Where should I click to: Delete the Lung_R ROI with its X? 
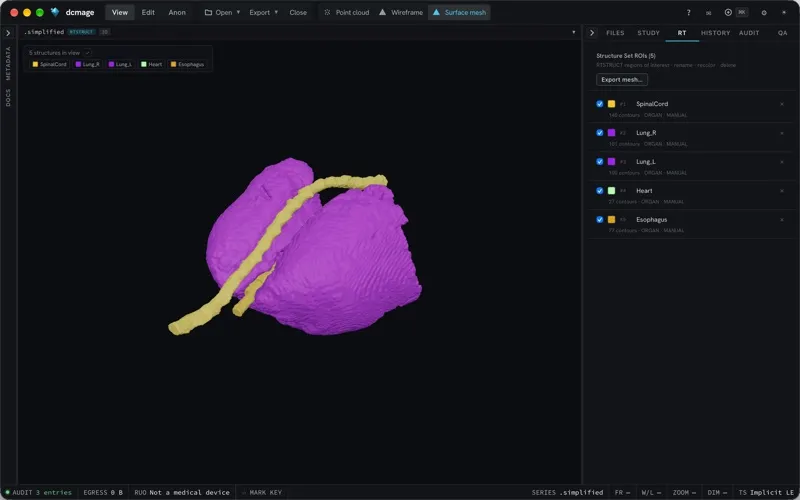[x=782, y=133]
